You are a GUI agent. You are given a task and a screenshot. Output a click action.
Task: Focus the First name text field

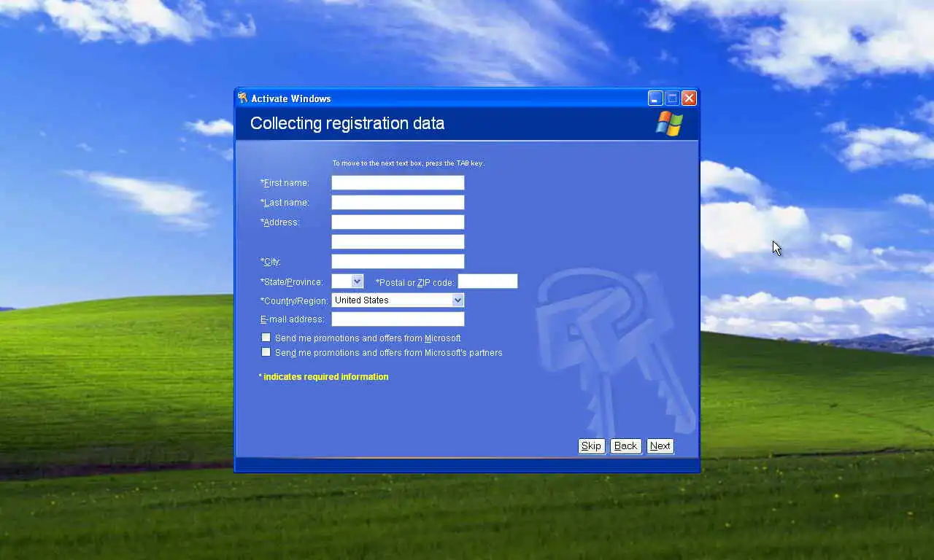(398, 183)
